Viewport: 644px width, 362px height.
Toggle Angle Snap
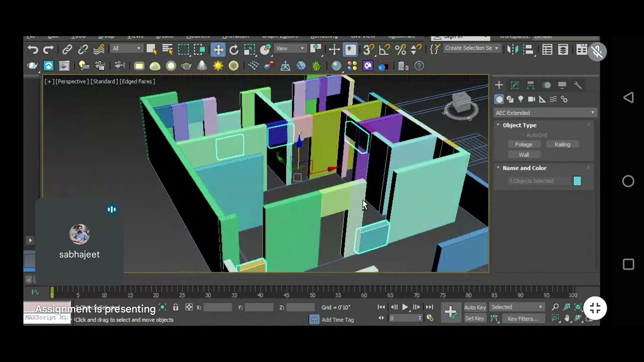[385, 49]
